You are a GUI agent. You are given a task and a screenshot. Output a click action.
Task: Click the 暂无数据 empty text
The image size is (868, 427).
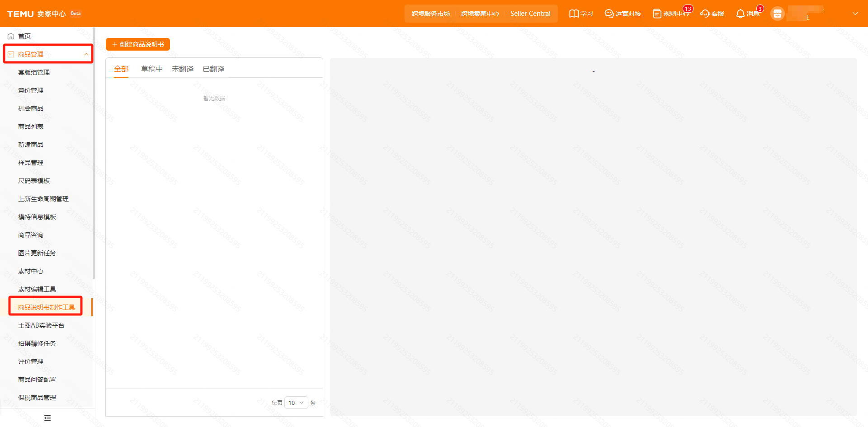(x=214, y=98)
